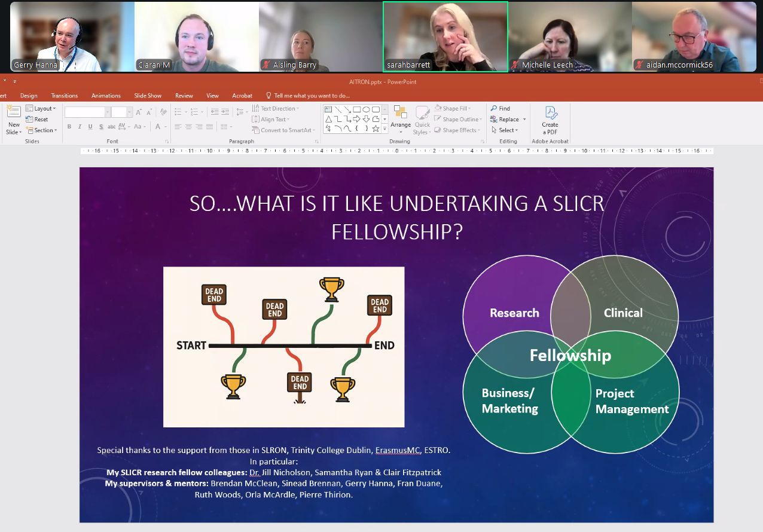
Task: Click the Arrange icon in Drawing group
Action: pyautogui.click(x=401, y=114)
